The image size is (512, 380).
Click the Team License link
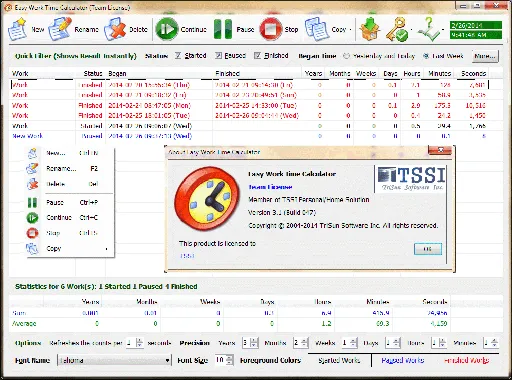pos(270,187)
